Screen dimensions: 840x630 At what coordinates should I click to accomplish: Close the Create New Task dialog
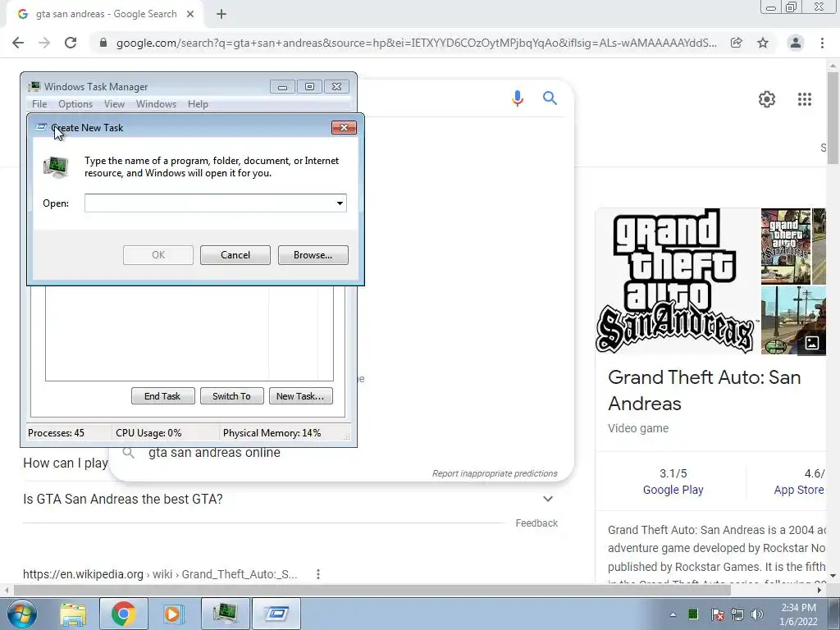click(344, 127)
